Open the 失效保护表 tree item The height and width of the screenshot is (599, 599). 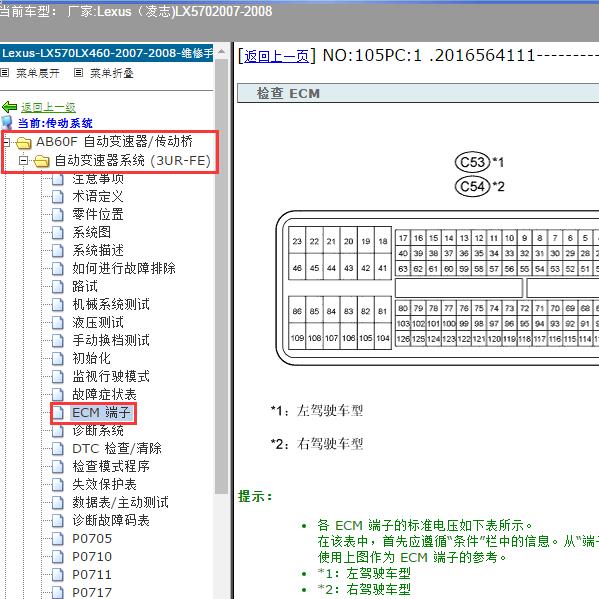click(x=104, y=484)
